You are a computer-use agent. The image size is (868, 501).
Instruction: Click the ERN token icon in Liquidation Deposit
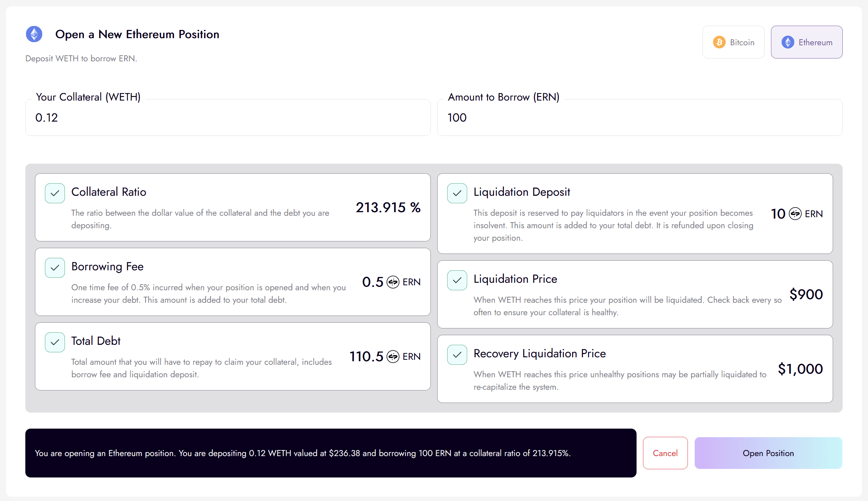pyautogui.click(x=795, y=214)
